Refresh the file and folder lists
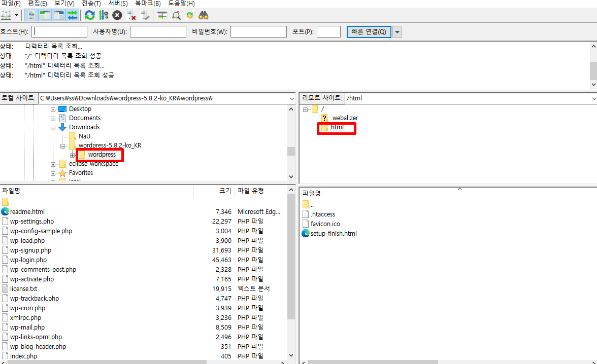This screenshot has width=597, height=364. click(90, 16)
